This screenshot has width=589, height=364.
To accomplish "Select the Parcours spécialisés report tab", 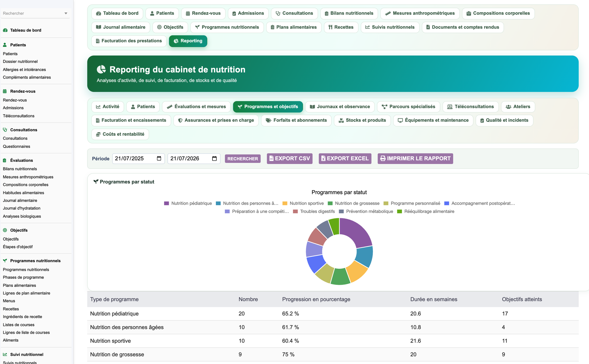I will [408, 107].
